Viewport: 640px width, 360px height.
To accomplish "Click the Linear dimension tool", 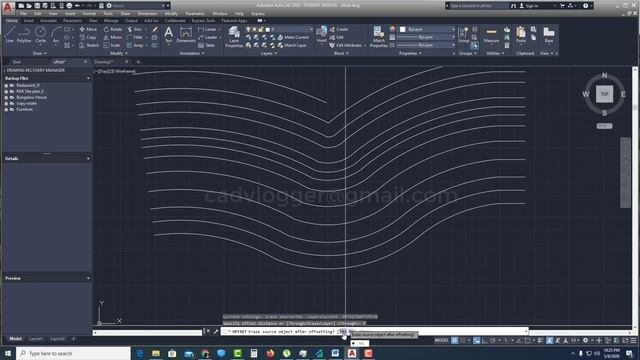I will click(x=207, y=29).
